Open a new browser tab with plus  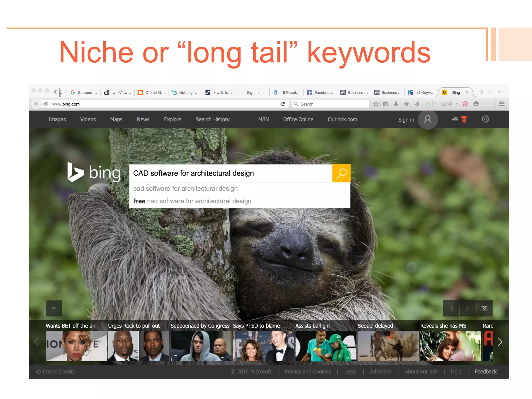point(490,92)
